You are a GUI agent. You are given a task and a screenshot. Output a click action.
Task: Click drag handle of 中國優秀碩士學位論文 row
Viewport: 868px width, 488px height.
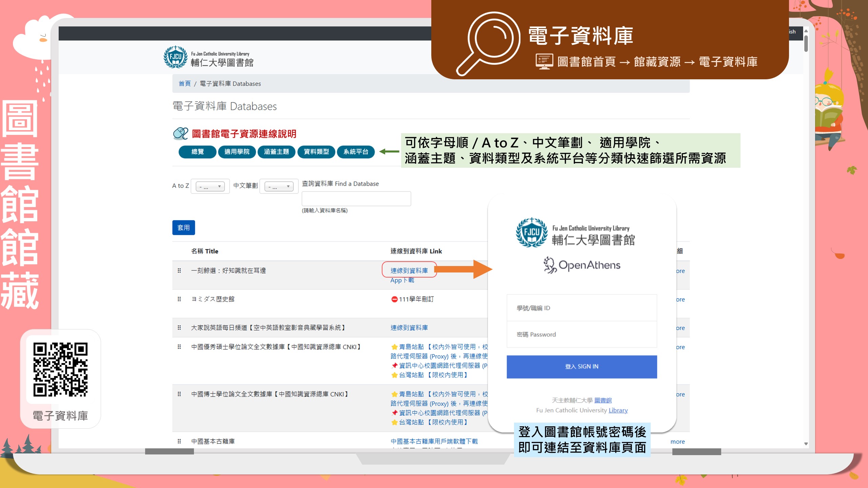tap(179, 347)
